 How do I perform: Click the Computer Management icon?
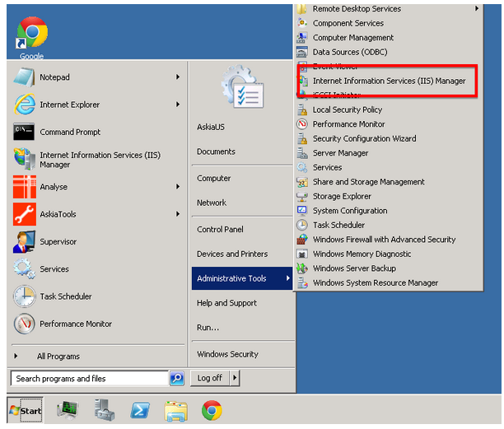point(301,38)
